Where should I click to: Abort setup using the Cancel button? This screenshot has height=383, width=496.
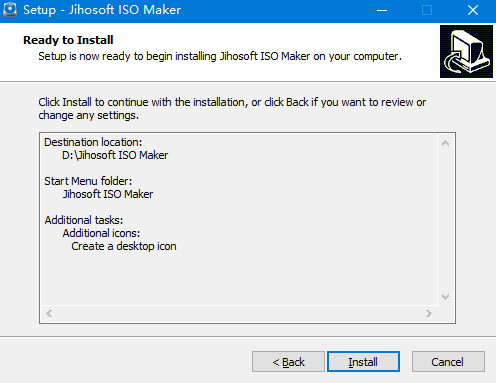click(x=448, y=362)
